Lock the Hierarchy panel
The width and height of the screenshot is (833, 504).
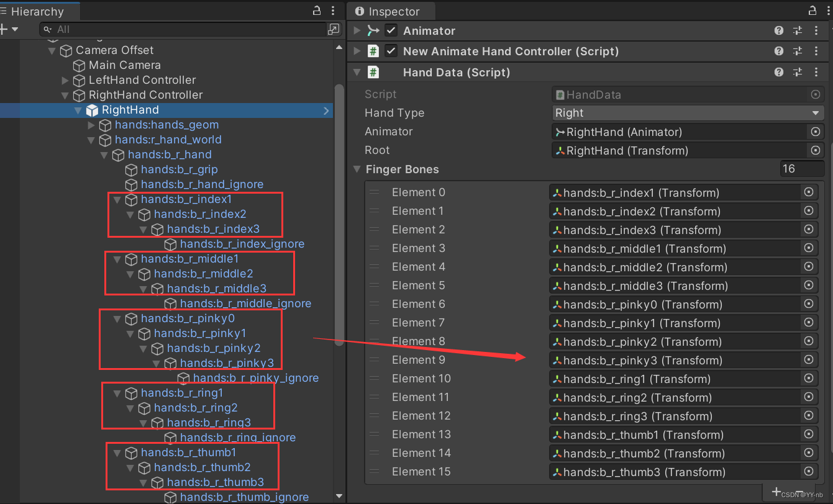pyautogui.click(x=317, y=11)
